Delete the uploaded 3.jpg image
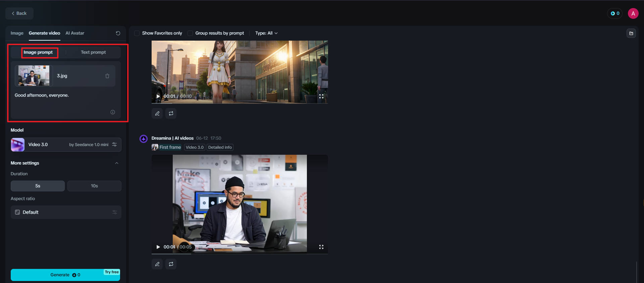644x283 pixels. pos(107,76)
